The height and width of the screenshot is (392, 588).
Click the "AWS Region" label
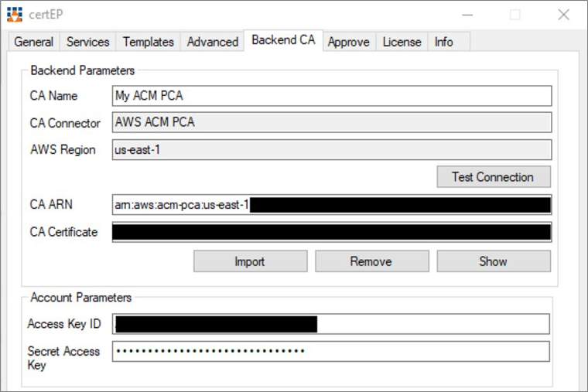(63, 150)
